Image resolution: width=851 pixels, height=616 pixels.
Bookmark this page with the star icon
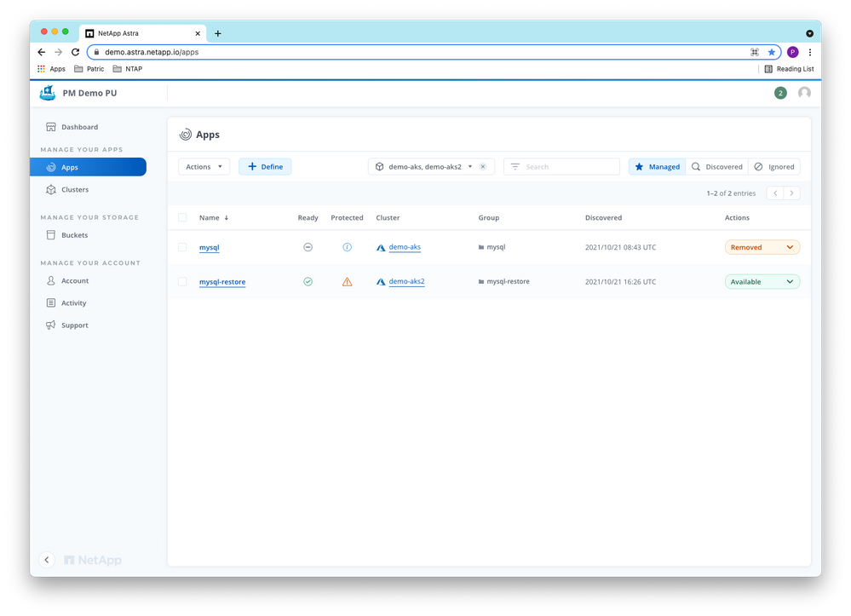pos(771,52)
